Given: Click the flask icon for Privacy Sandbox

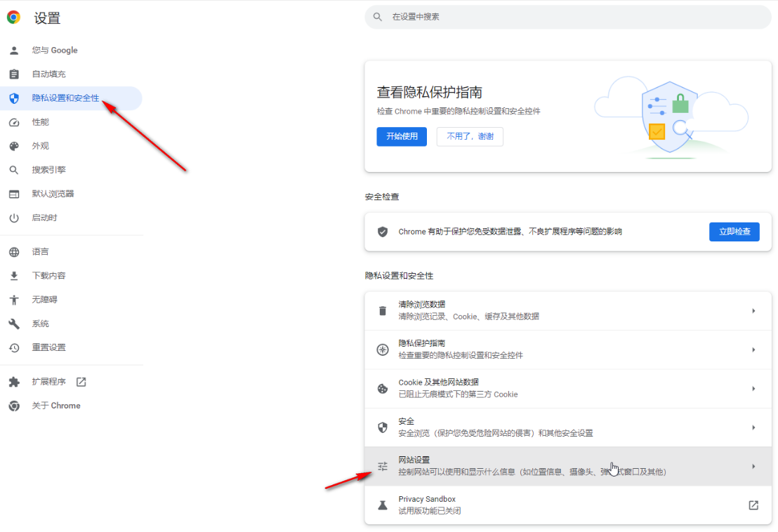Looking at the screenshot, I should coord(383,505).
